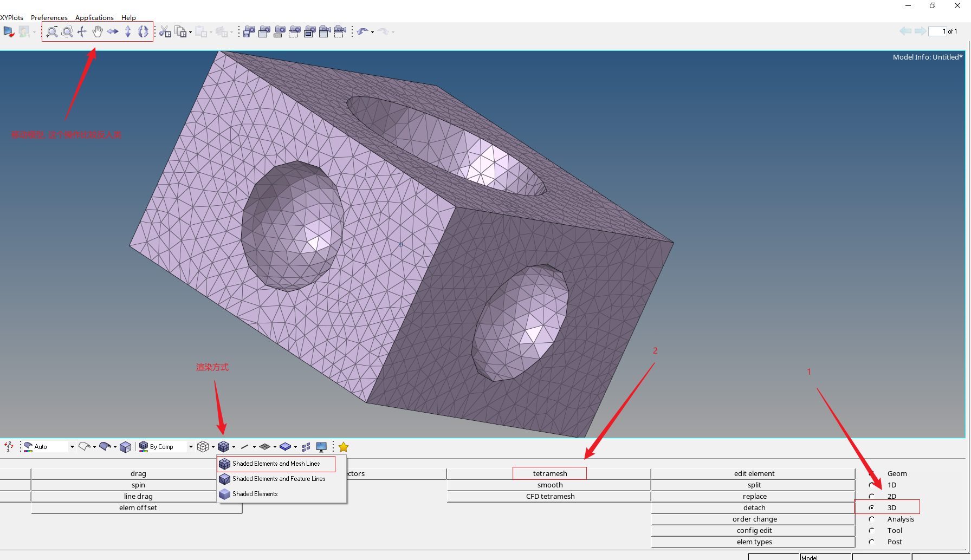Expand copy icon dropdown arrow
The height and width of the screenshot is (560, 971).
click(x=190, y=32)
